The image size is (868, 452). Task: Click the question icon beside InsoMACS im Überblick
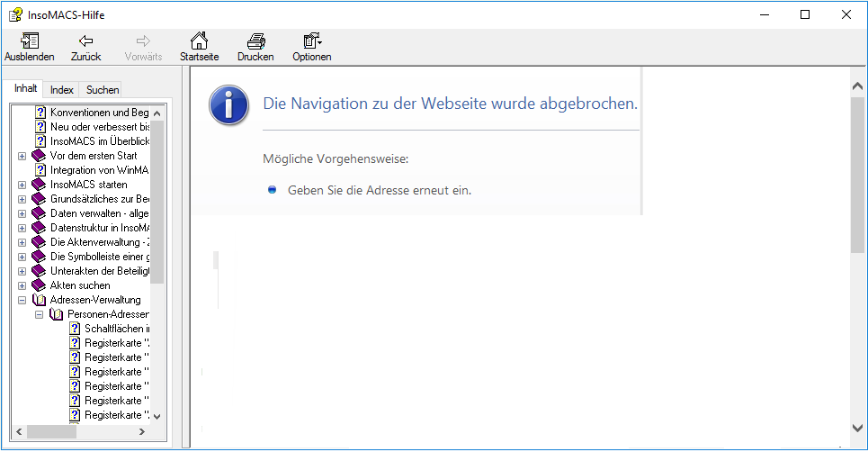(40, 141)
